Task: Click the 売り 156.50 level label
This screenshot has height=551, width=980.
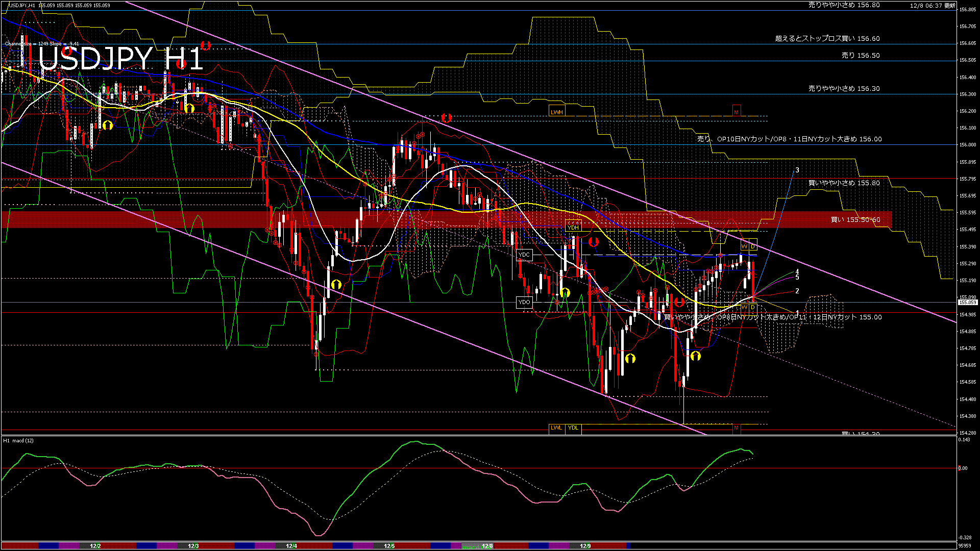Action: pos(861,55)
